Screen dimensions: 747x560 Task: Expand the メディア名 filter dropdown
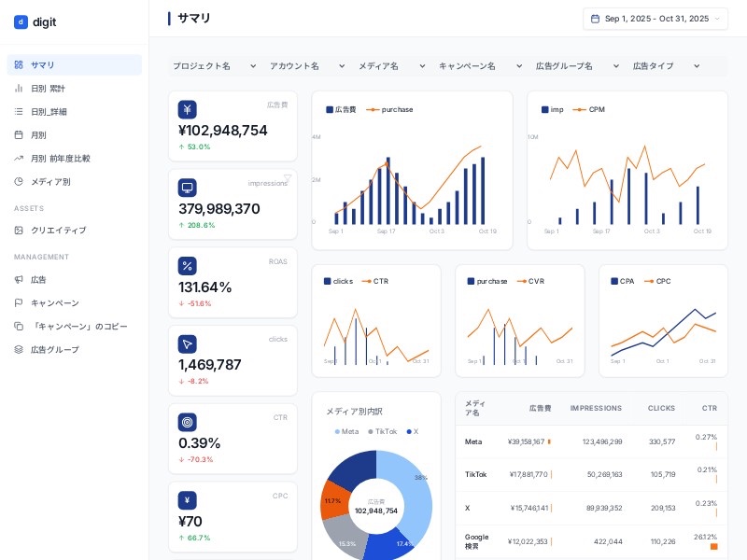click(387, 65)
